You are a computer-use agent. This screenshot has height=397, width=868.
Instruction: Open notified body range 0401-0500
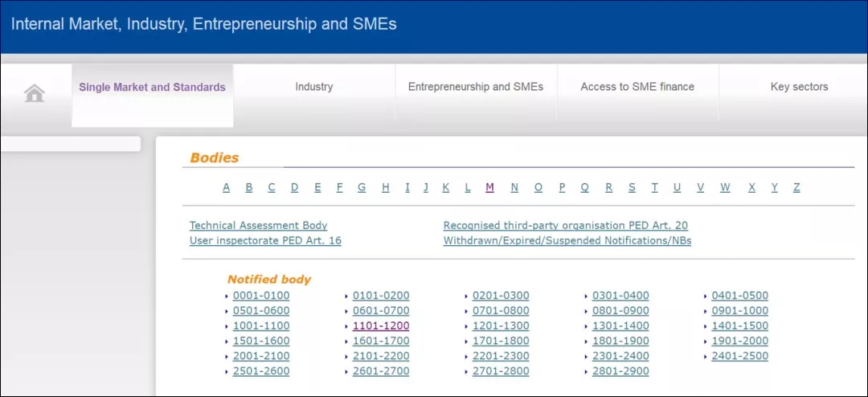click(739, 296)
